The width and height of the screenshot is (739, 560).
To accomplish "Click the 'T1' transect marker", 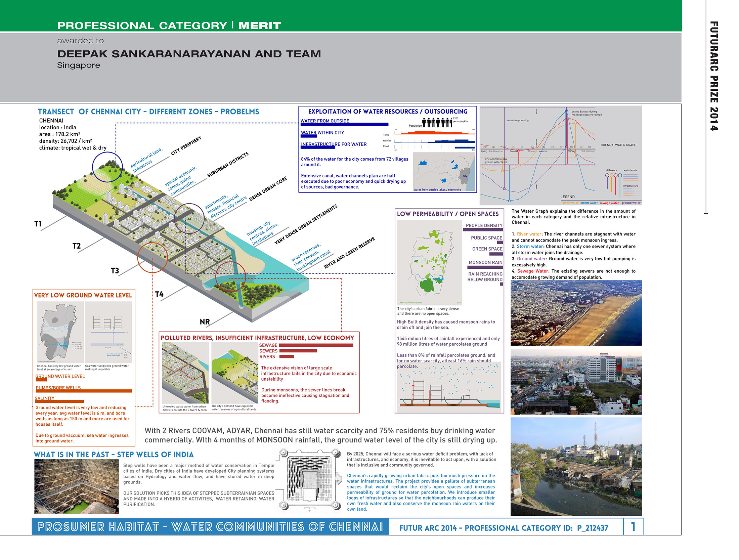I will click(x=38, y=224).
